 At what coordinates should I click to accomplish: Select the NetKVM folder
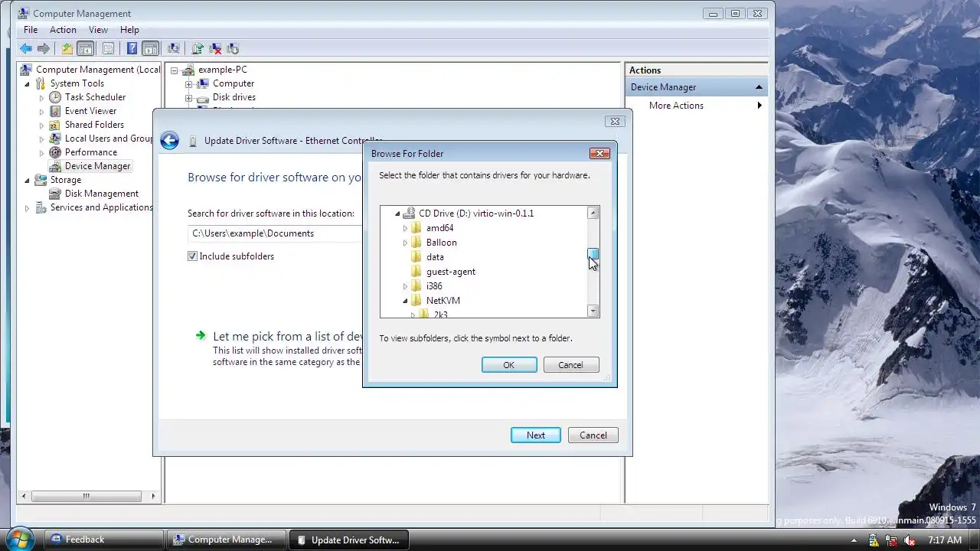tap(443, 301)
